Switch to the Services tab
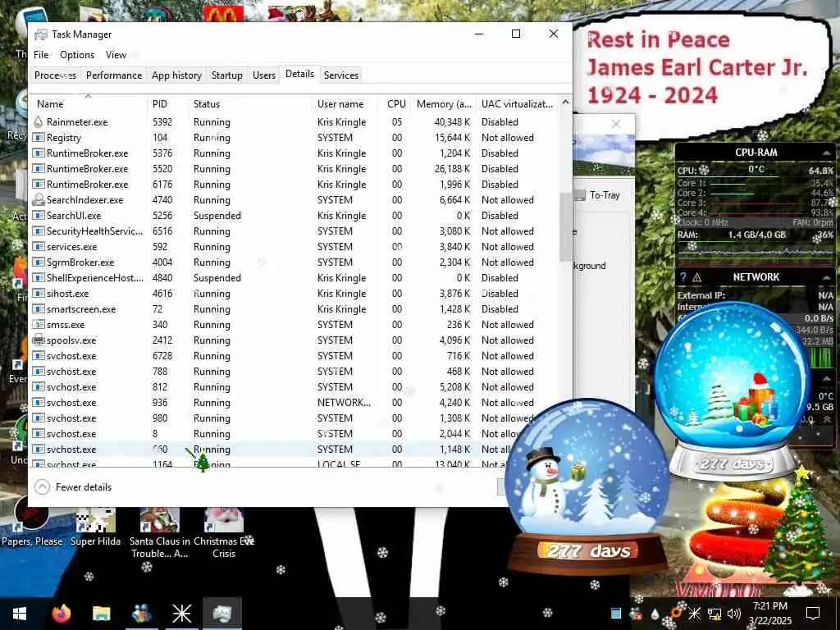The image size is (840, 630). pyautogui.click(x=341, y=75)
